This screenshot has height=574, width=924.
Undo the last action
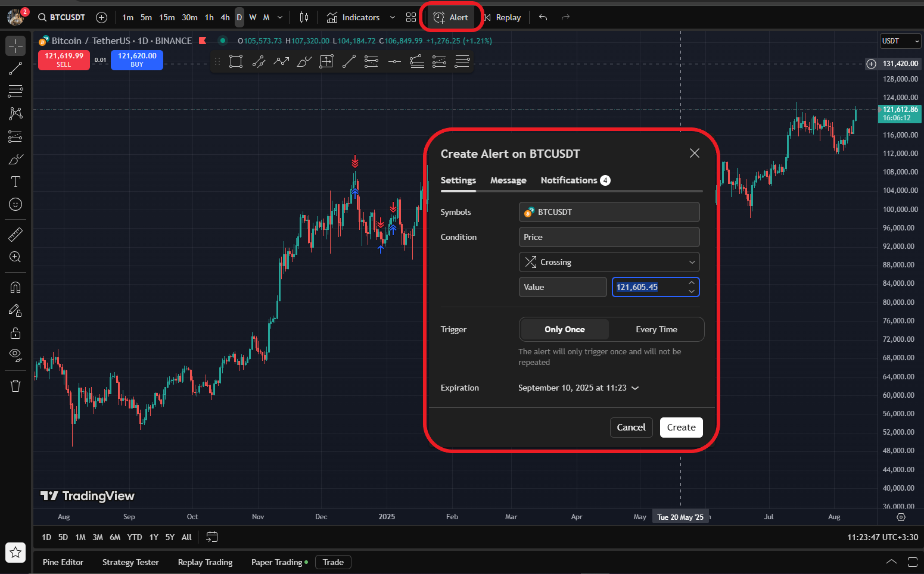[x=543, y=17]
